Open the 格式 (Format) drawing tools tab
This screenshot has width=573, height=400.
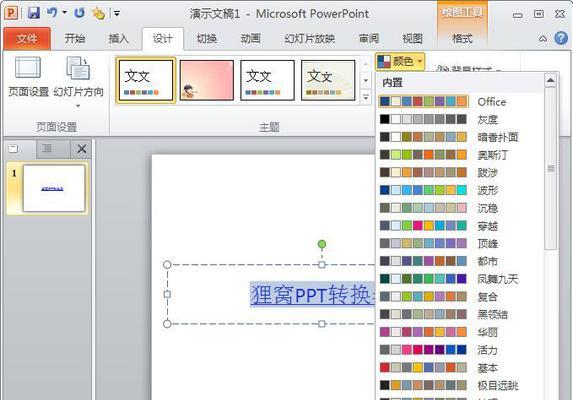(462, 38)
